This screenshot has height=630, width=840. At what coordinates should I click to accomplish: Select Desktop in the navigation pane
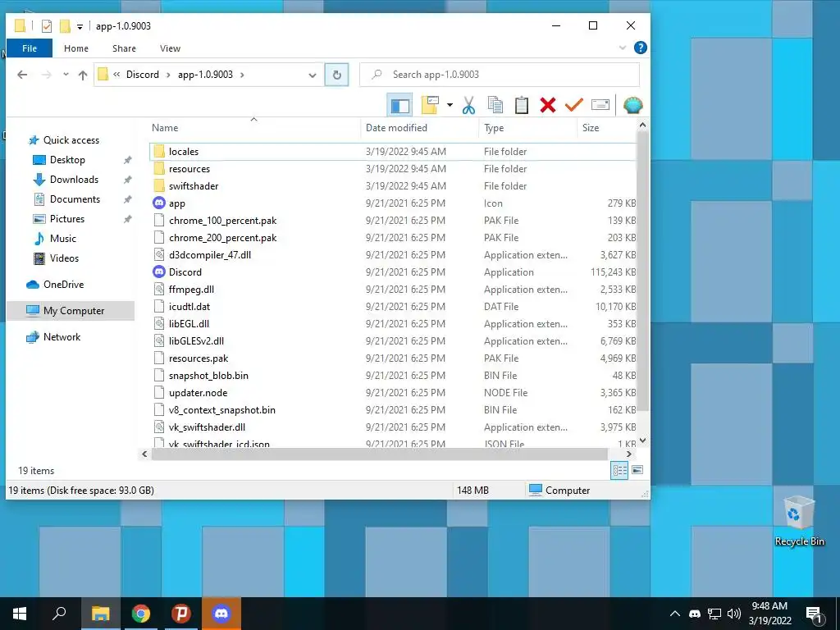pyautogui.click(x=67, y=160)
